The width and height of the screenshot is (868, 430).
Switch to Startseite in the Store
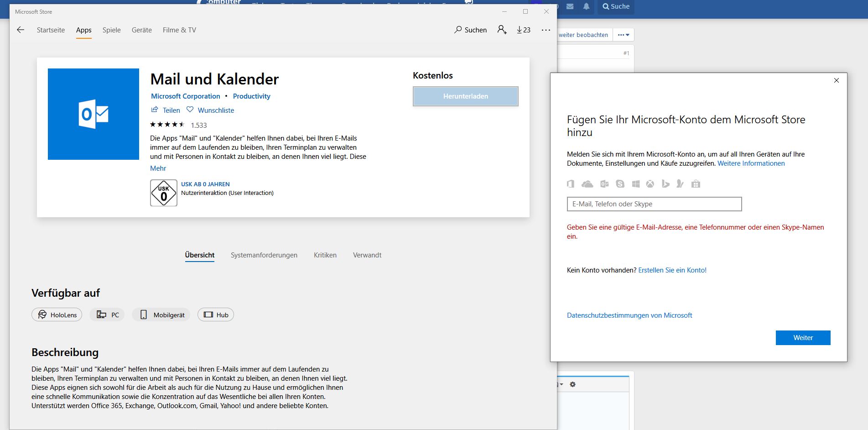[51, 30]
